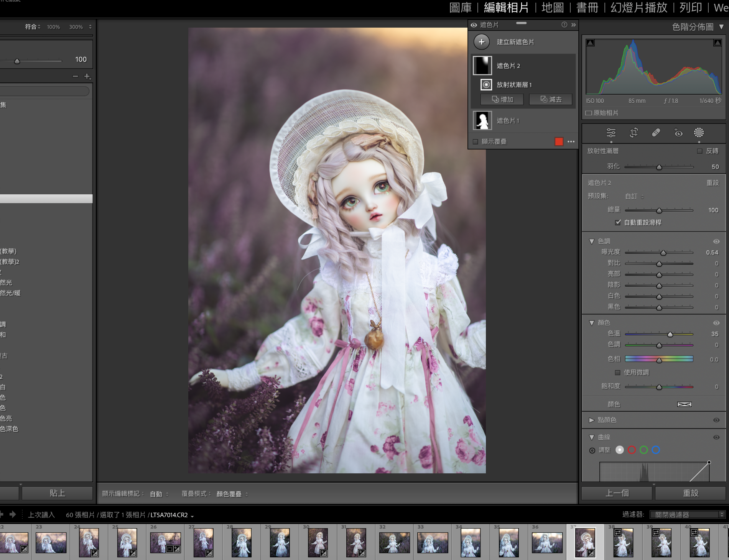
Task: Collapse the Tone section triangle
Action: tap(591, 241)
